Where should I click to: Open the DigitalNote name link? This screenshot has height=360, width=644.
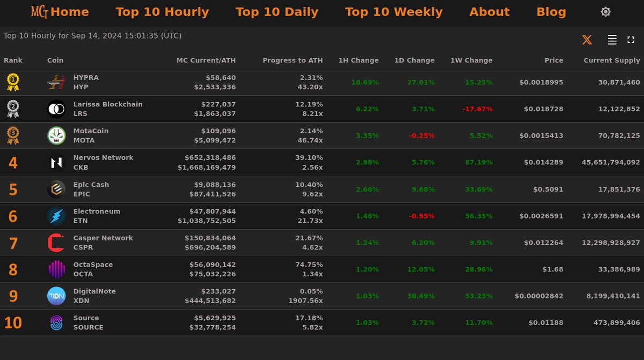94,291
